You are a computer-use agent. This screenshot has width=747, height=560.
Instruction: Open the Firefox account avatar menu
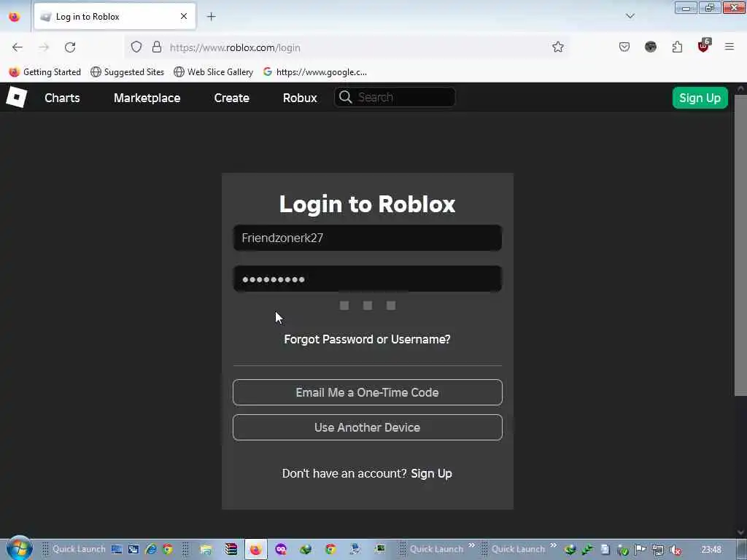[650, 47]
